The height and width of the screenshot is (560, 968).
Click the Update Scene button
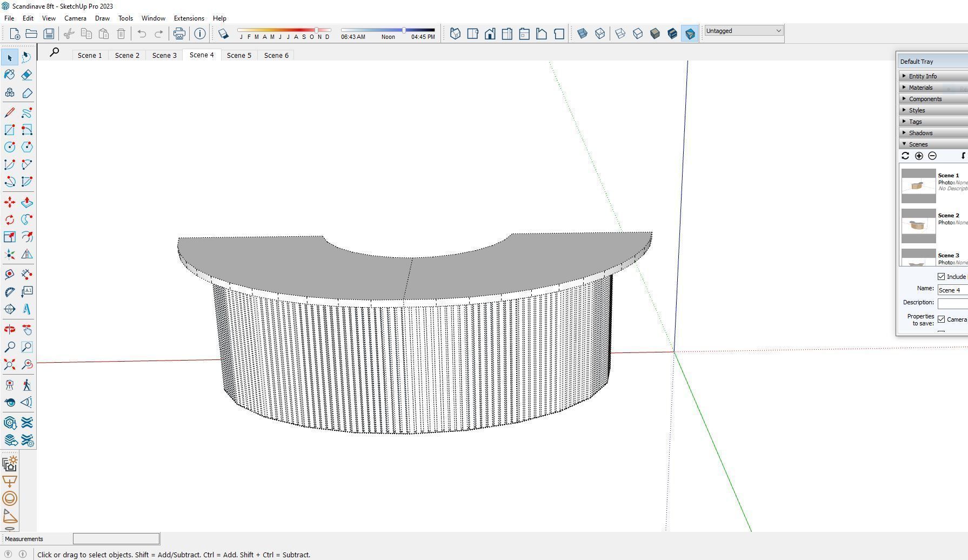pos(905,156)
